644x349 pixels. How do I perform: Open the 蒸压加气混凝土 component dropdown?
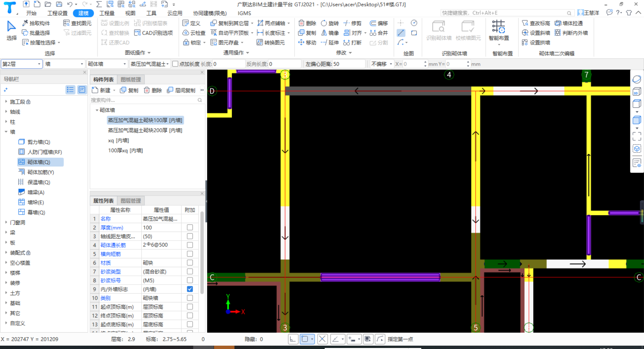(x=150, y=64)
